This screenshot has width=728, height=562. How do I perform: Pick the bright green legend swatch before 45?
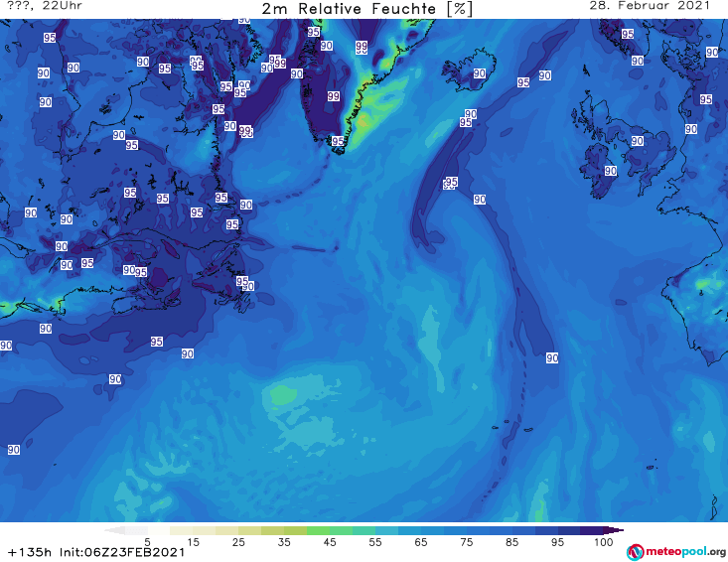coord(318,530)
